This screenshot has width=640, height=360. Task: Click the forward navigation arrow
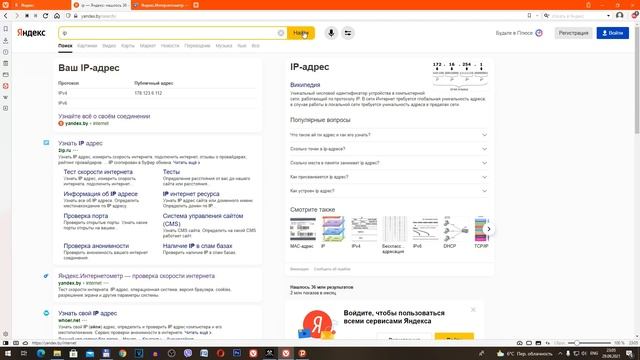(16, 16)
